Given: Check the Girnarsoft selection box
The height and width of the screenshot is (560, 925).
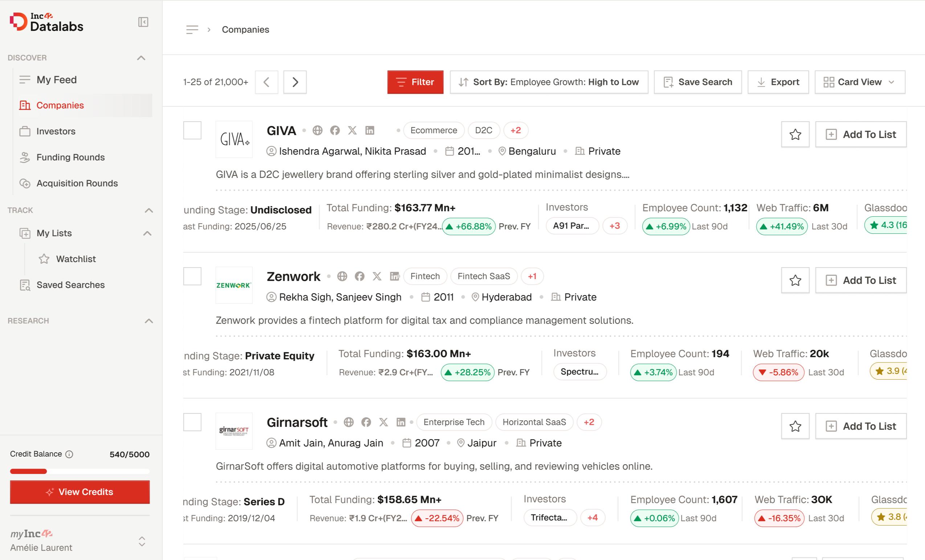Looking at the screenshot, I should (x=192, y=422).
